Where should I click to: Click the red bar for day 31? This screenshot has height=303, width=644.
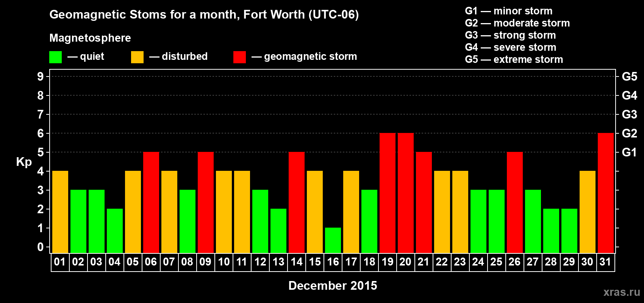[606, 193]
